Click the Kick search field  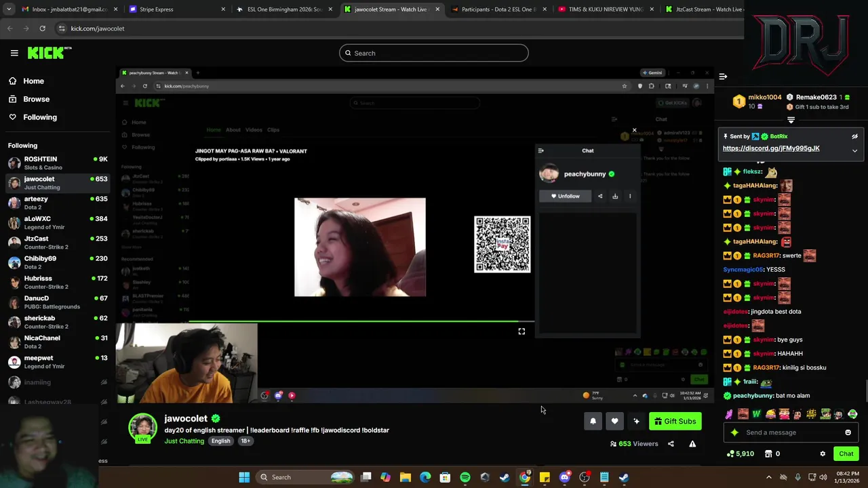[x=434, y=53]
